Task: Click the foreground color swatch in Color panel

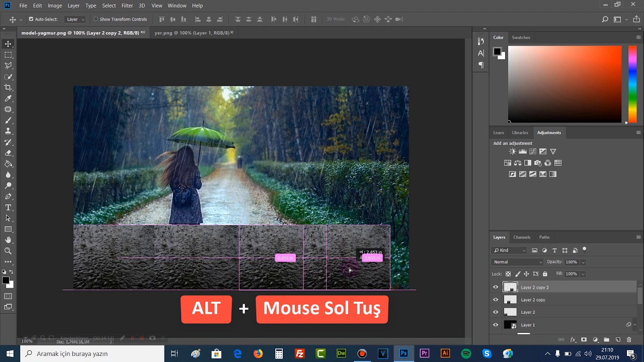Action: (x=497, y=52)
